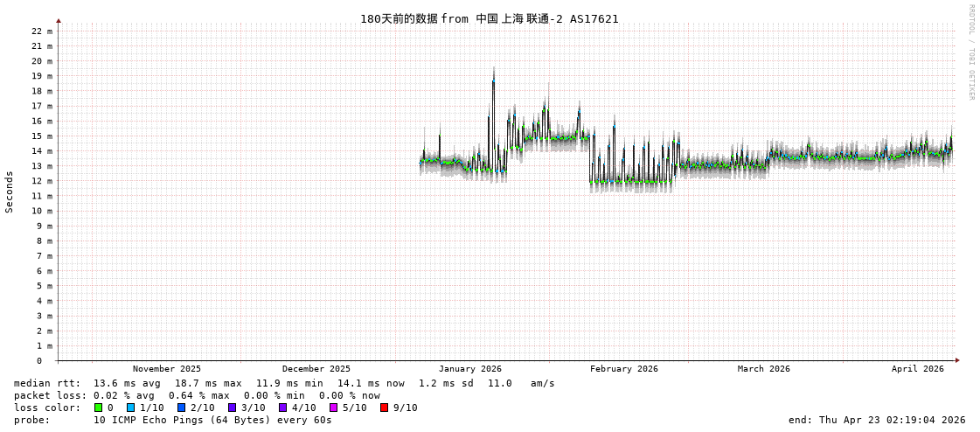The width and height of the screenshot is (980, 432).
Task: Click the packet loss statistics line
Action: (197, 395)
